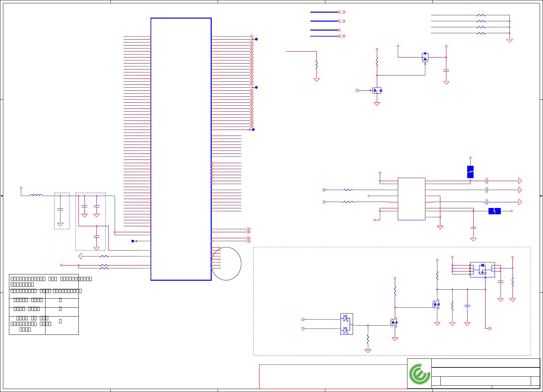
Task: Select the black circle annotation beside the main IC
Action: coord(226,264)
